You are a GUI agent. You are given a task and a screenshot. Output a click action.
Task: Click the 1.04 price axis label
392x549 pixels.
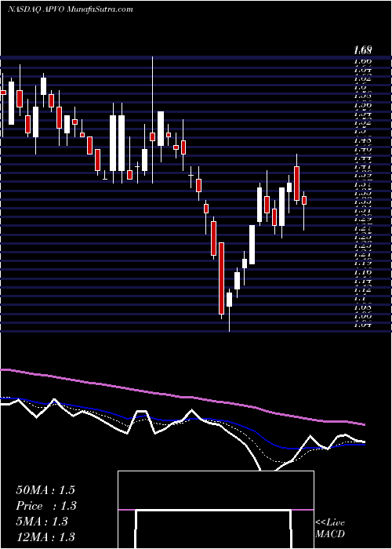tap(362, 325)
